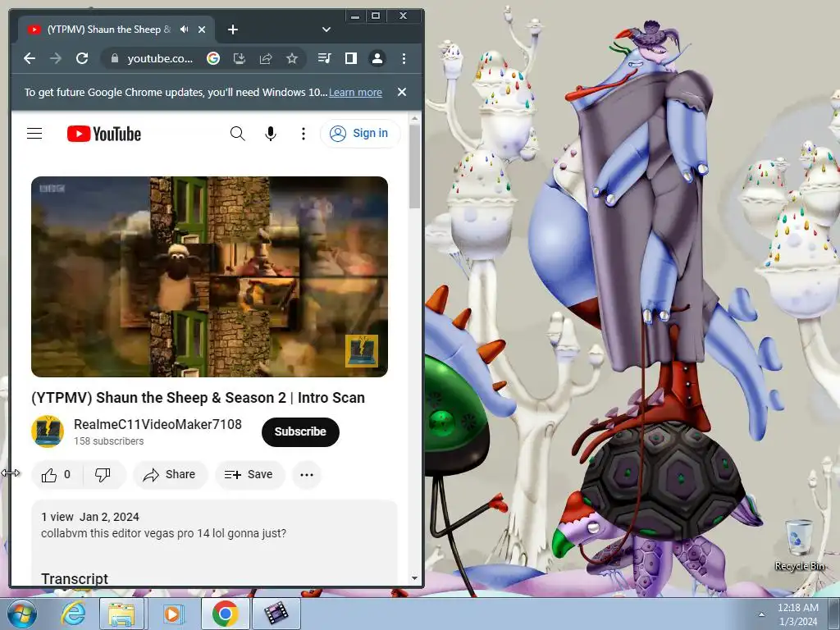Toggle the Chrome side panel
This screenshot has width=840, height=630.
351,58
